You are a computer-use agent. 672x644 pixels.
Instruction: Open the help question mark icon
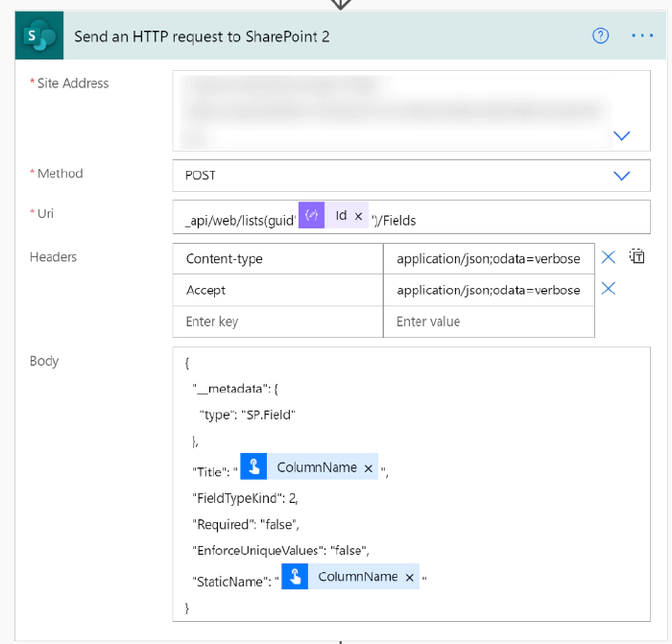tap(601, 36)
